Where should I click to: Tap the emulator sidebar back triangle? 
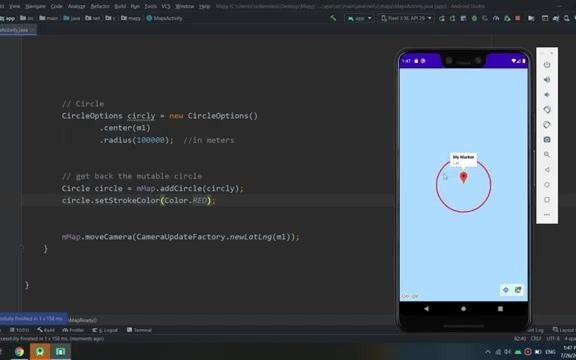point(547,170)
